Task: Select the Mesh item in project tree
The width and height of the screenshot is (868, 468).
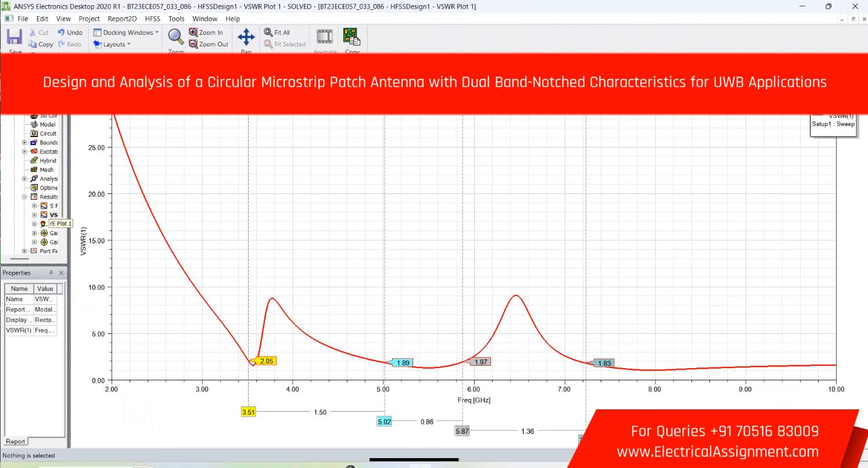Action: click(46, 170)
